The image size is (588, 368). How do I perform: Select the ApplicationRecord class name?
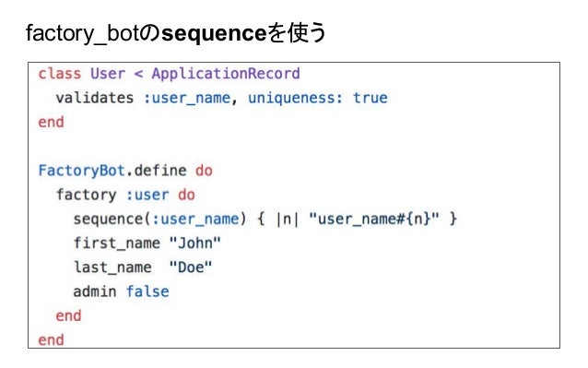(226, 74)
